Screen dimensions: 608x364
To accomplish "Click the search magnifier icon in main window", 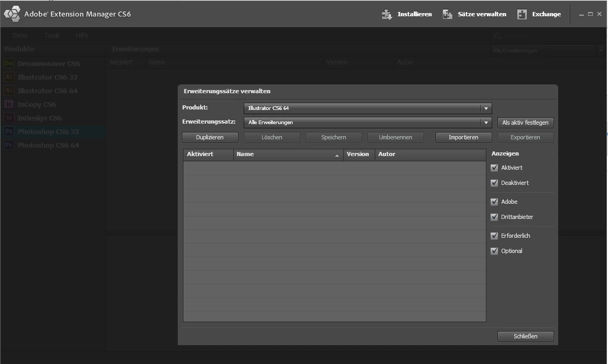I will coord(497,36).
